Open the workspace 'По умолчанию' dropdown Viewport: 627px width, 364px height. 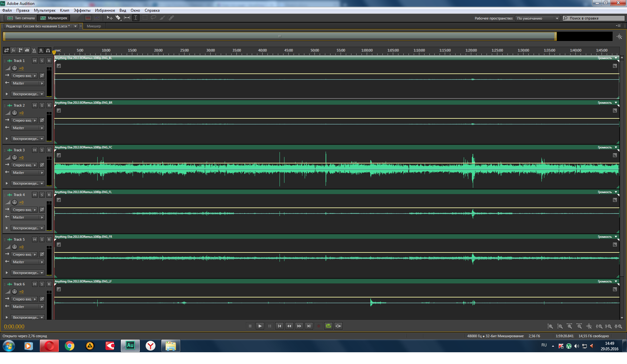[x=537, y=19]
